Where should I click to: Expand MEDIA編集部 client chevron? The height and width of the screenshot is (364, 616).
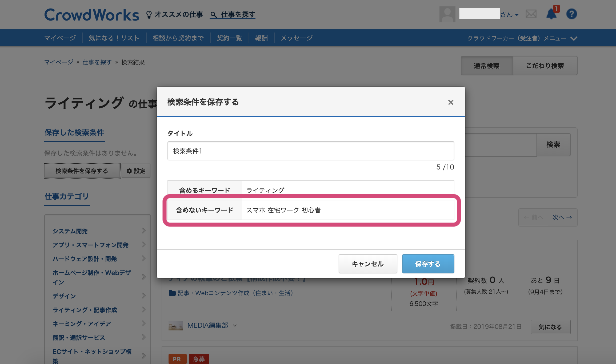(235, 326)
